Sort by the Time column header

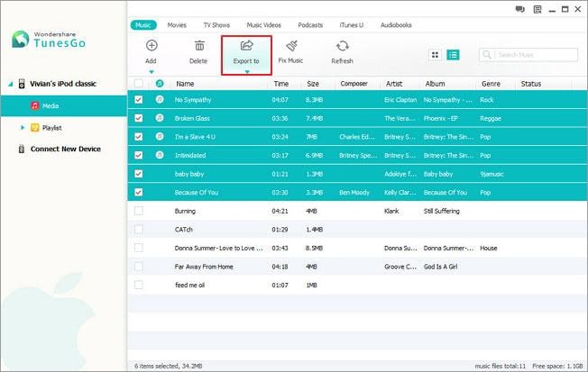(x=280, y=84)
